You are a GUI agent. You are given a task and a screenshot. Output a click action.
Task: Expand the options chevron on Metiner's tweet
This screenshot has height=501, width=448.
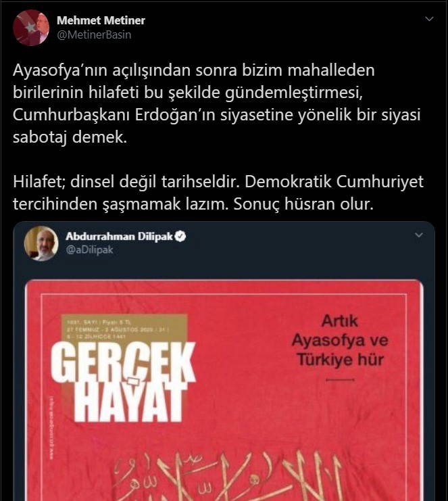(429, 19)
